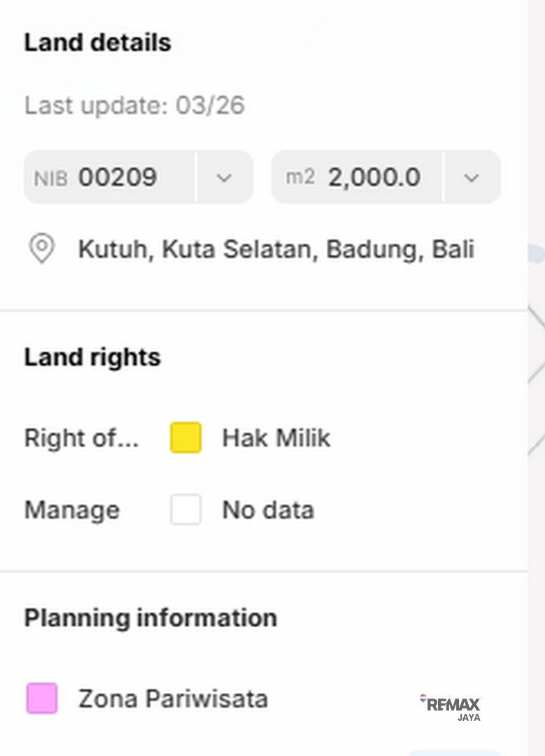Select the Planning information heading

[150, 618]
